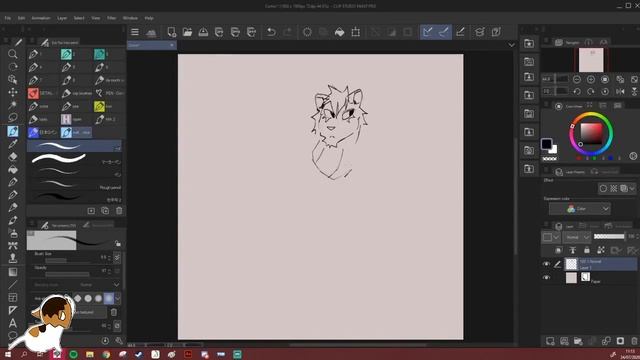Select the Layer 1 thumbnail
Image resolution: width=640 pixels, height=360 pixels.
[571, 264]
